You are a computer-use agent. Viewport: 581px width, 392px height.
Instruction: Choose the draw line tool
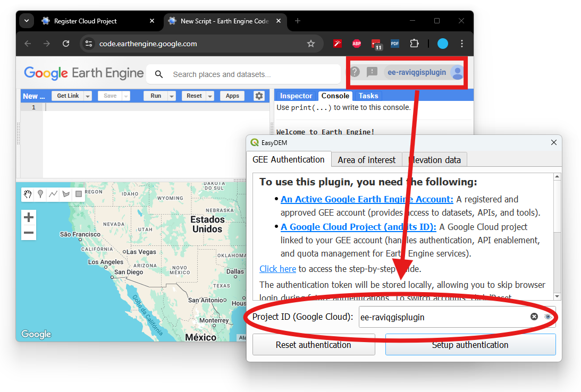[53, 194]
